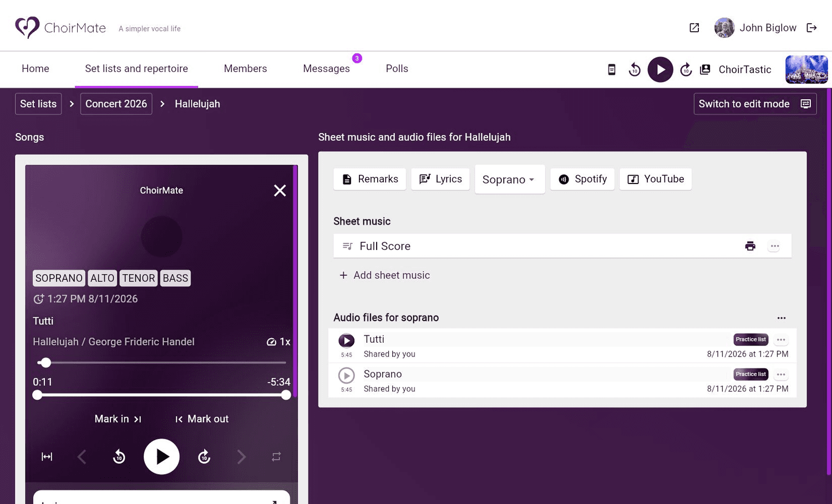This screenshot has height=504, width=832.
Task: Forward 10 seconds in the song player
Action: tap(204, 457)
